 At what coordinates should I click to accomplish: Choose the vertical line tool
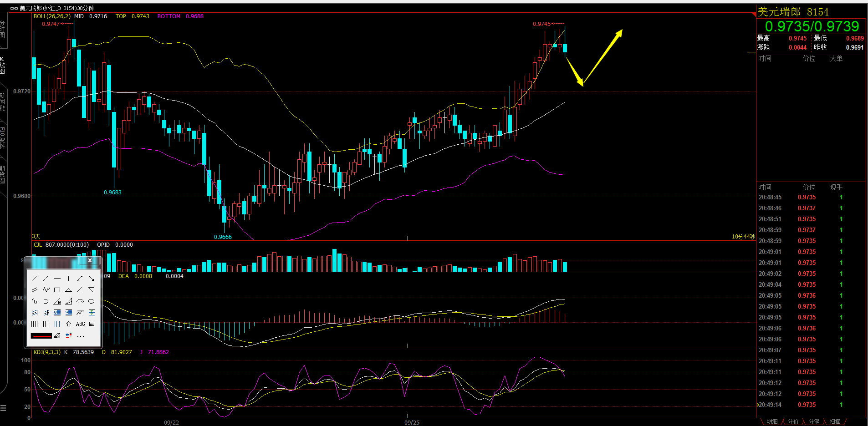[69, 278]
